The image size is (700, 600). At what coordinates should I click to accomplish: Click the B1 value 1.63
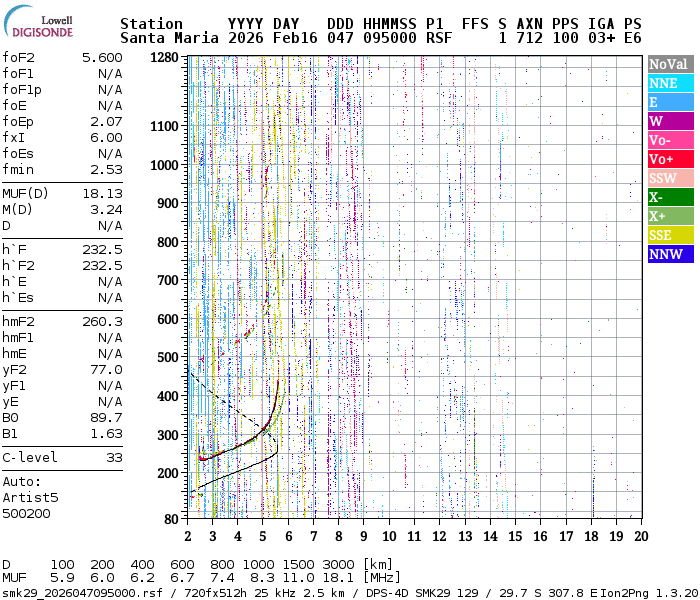click(x=106, y=433)
